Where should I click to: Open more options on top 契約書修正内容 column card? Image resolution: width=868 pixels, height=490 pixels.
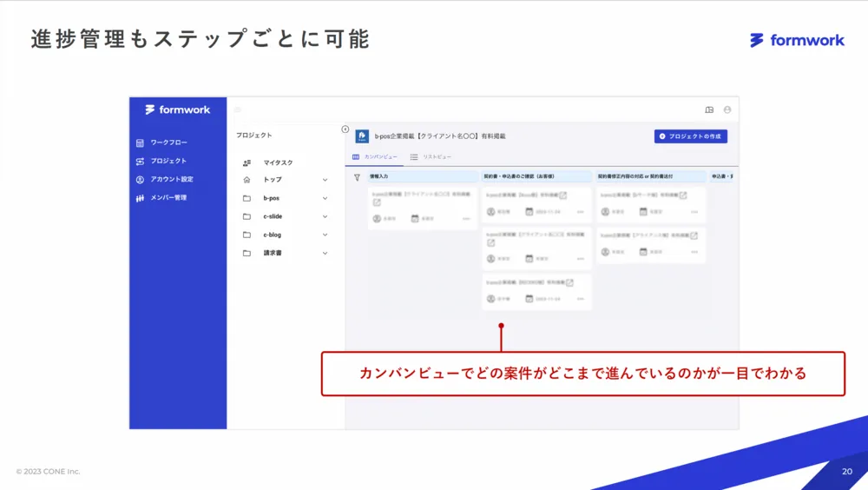point(694,212)
